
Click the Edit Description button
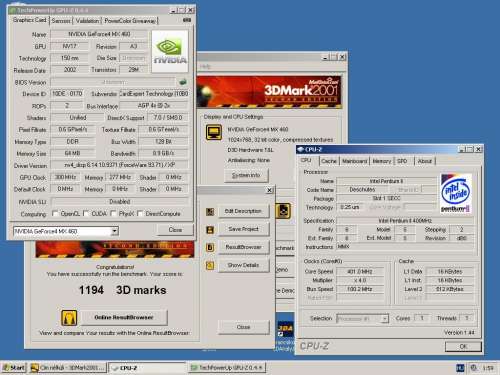[243, 211]
